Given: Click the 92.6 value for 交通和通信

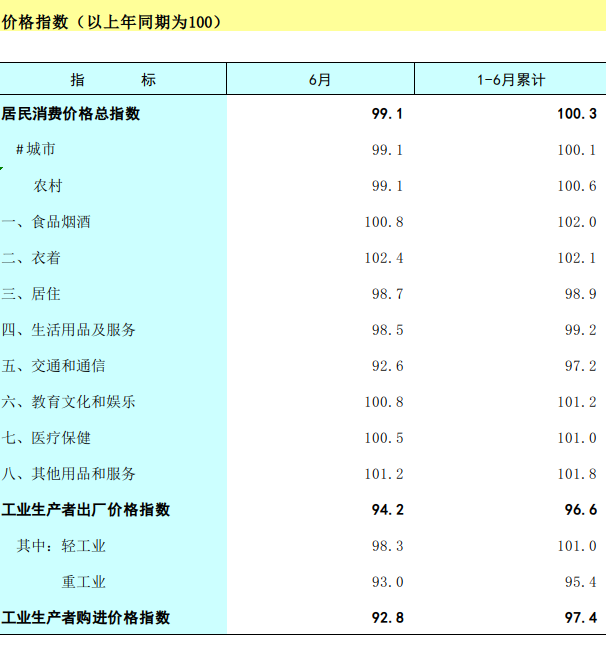Looking at the screenshot, I should pos(387,366).
